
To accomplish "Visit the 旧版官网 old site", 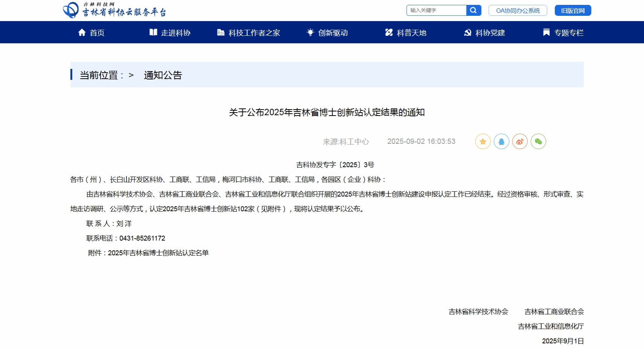I will 572,11.
